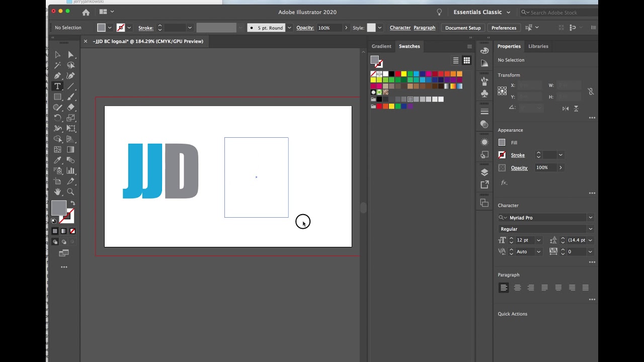Pick the yellow swatch in top swatch row

(x=404, y=74)
